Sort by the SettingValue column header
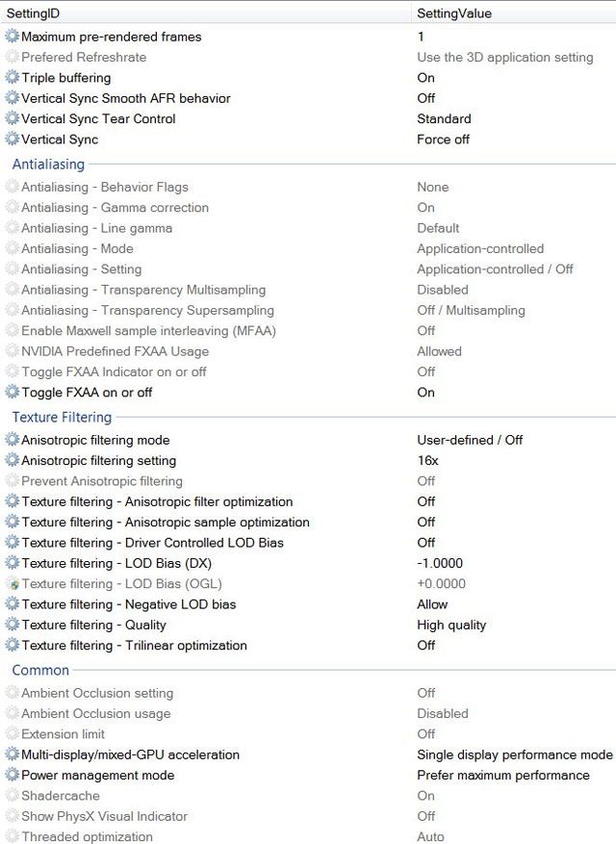Screen dimensions: 616x844 tap(453, 14)
